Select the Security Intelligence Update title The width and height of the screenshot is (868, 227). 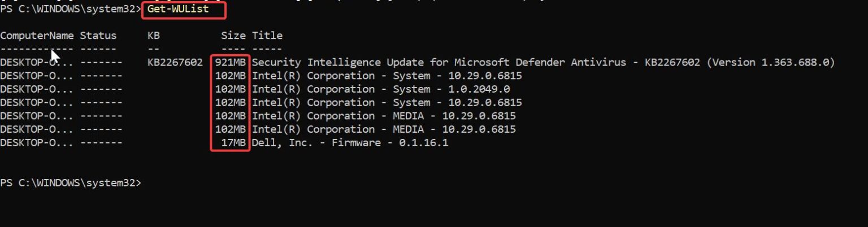click(x=543, y=62)
